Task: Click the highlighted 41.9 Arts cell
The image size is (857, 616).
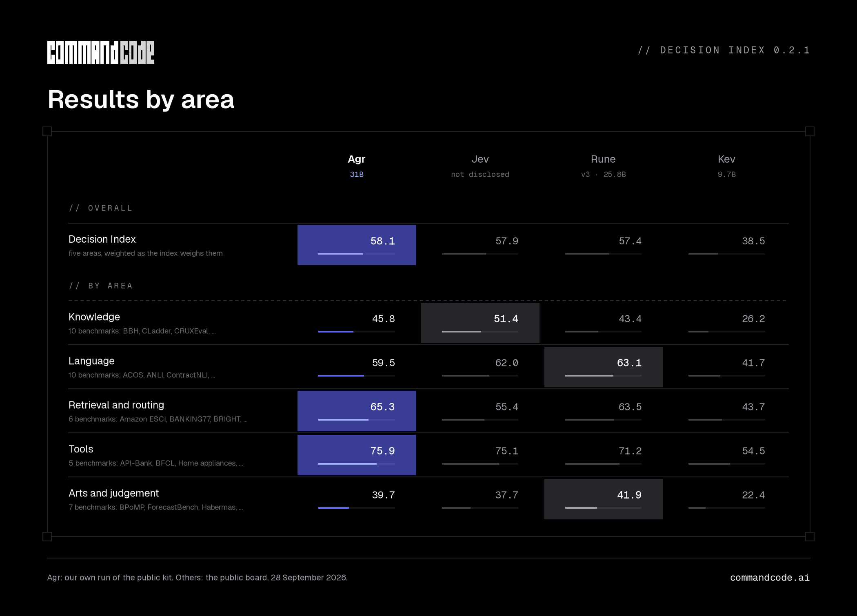Action: point(604,499)
